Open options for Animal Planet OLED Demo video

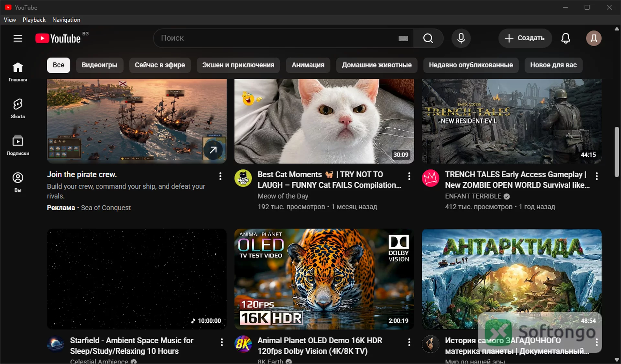tap(409, 342)
